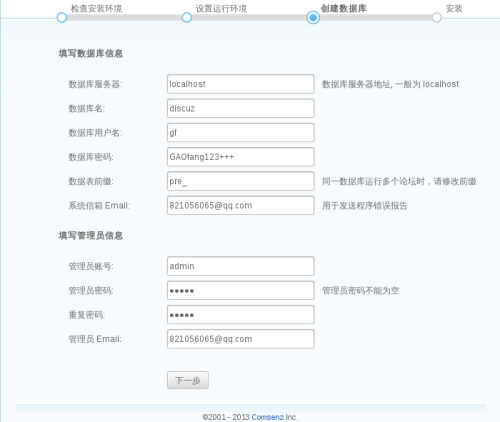Click the 管理员 Email: label
The height and width of the screenshot is (422, 500).
[95, 339]
